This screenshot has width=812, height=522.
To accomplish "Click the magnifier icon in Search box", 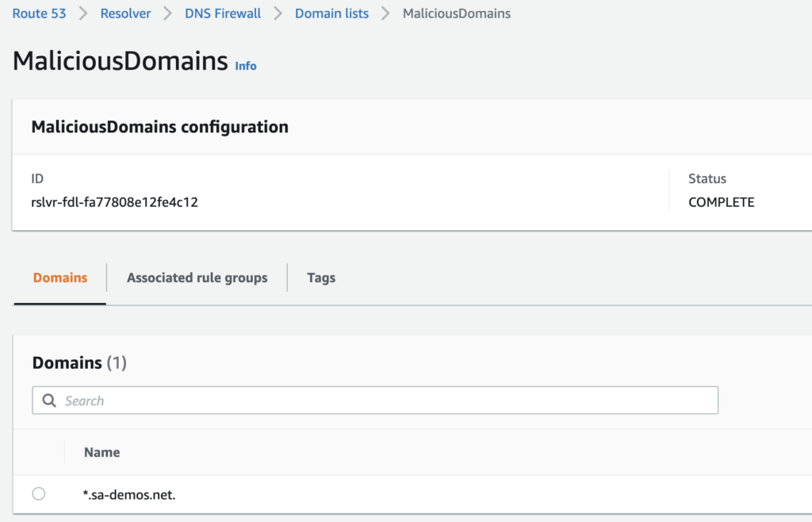I will tap(49, 401).
